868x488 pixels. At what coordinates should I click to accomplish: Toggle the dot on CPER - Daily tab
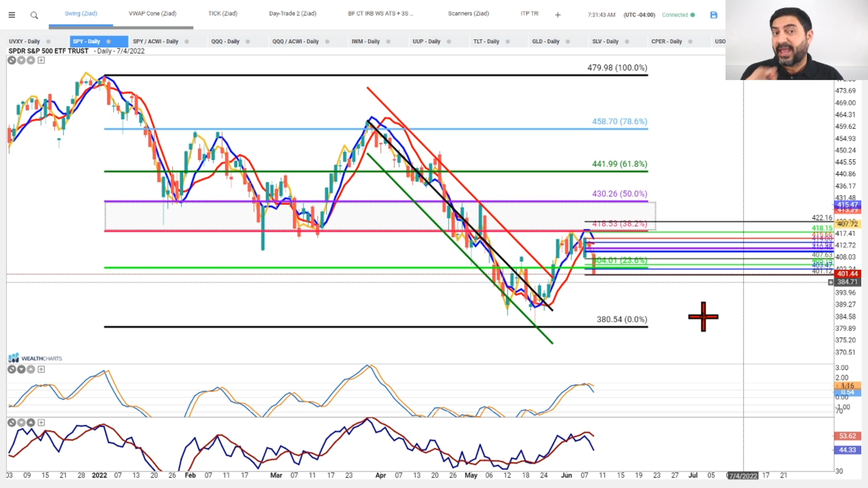pos(690,42)
